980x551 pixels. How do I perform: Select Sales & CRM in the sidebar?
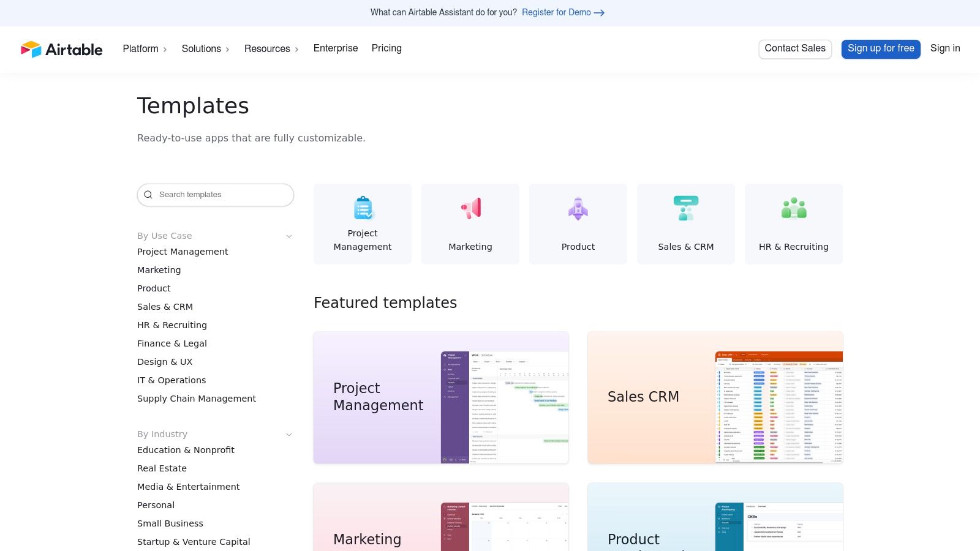(x=165, y=307)
